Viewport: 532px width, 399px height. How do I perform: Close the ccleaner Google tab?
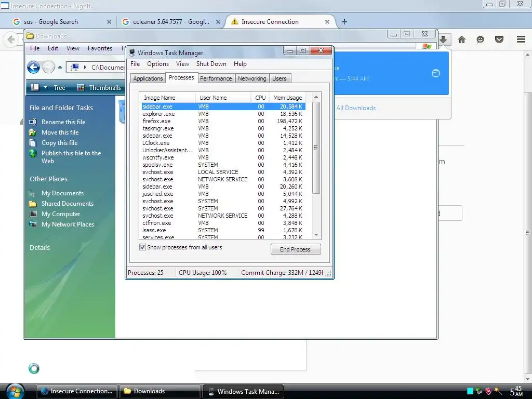[x=218, y=22]
